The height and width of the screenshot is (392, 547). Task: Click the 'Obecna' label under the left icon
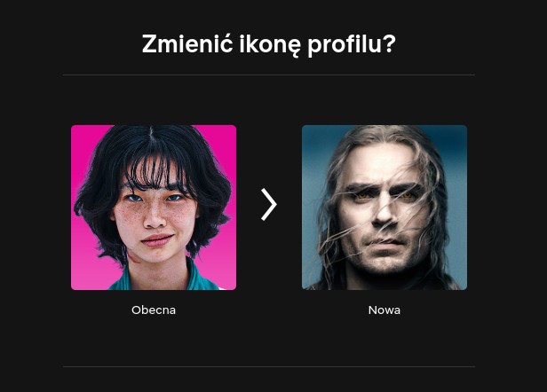coord(154,310)
